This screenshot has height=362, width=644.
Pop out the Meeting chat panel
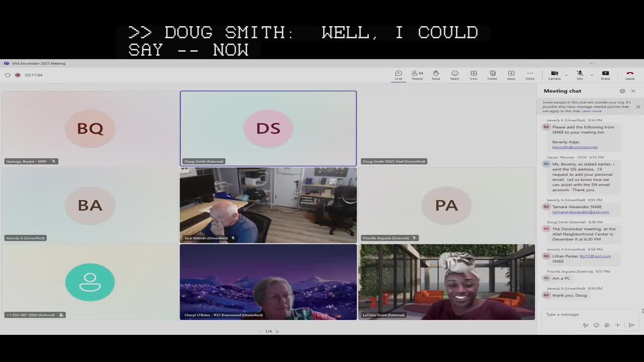coord(622,91)
